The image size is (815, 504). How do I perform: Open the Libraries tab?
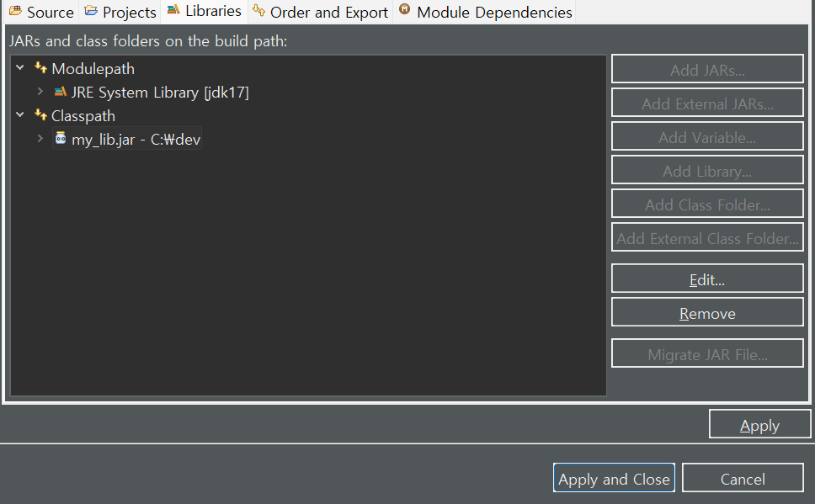(x=205, y=12)
